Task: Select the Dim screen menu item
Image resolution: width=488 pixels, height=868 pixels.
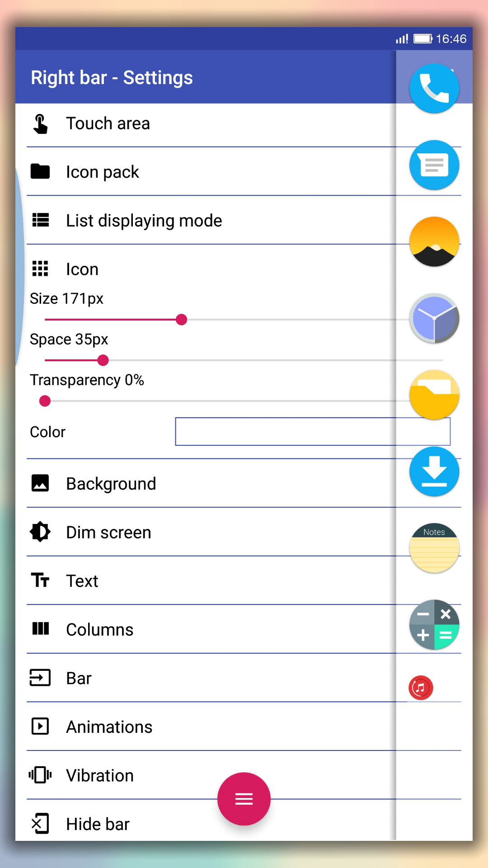Action: [108, 533]
